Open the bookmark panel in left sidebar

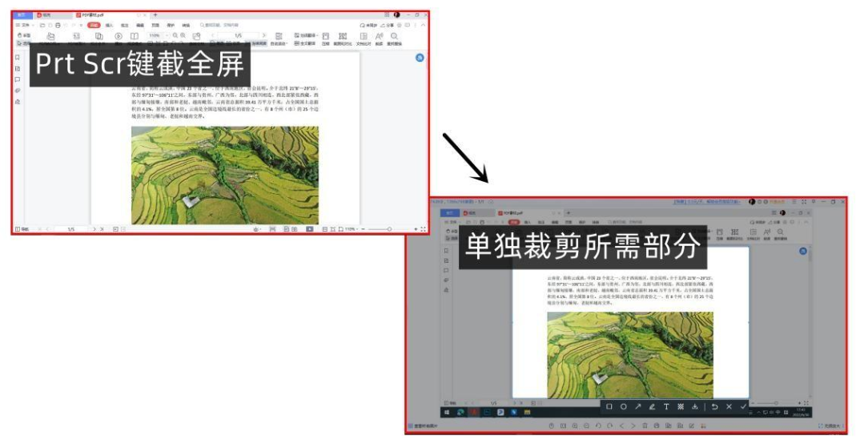(18, 58)
